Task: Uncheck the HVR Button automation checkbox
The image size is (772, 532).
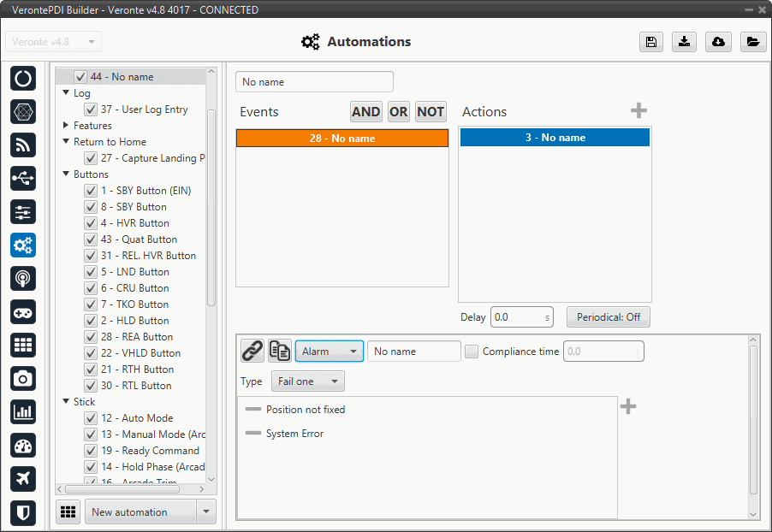Action: 91,223
